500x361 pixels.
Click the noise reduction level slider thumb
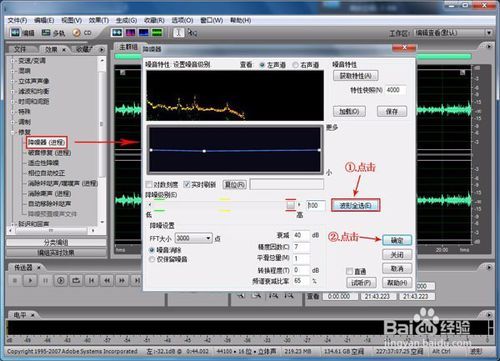pos(291,205)
